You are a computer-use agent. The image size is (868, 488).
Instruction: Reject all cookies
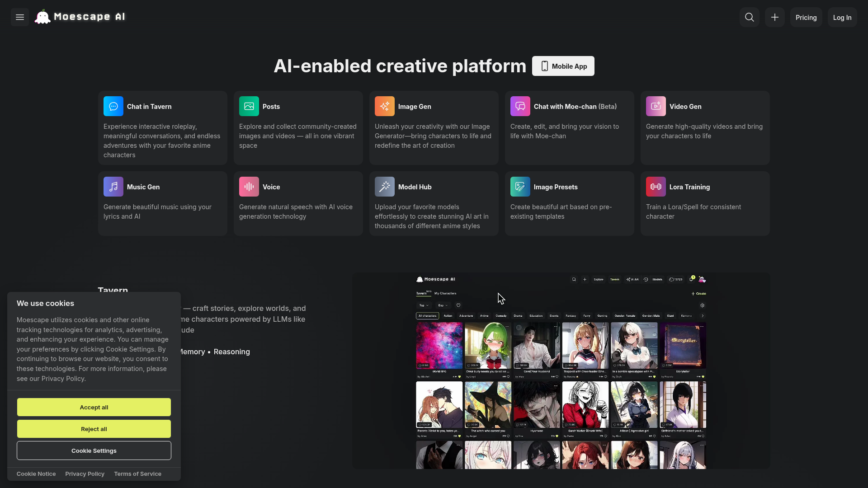tap(94, 429)
